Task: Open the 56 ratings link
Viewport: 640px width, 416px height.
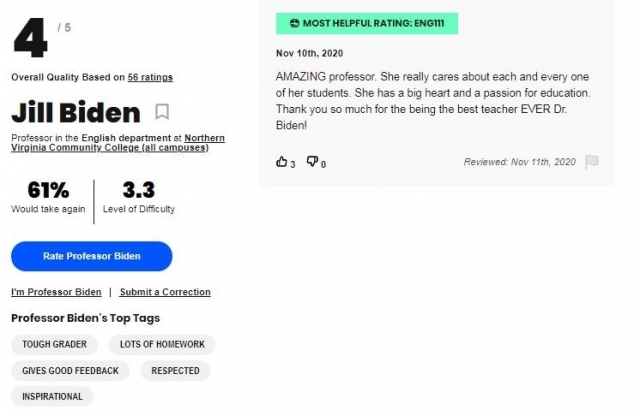Action: pyautogui.click(x=150, y=77)
